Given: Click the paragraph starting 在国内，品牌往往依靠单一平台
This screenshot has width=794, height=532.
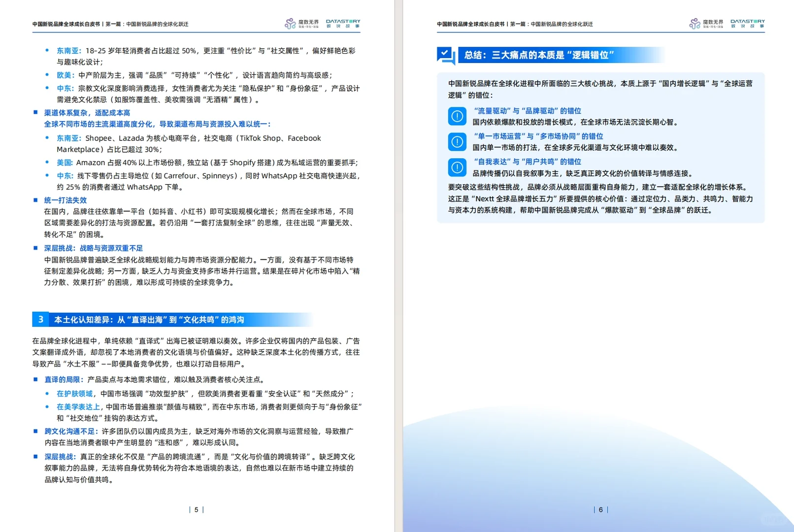Looking at the screenshot, I should [199, 223].
